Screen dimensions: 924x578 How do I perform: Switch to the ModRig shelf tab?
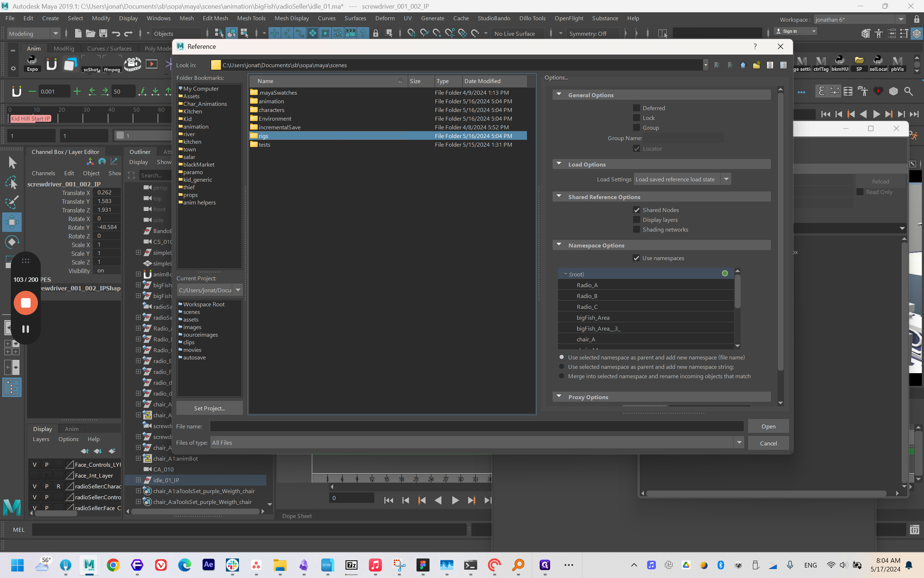[x=64, y=48]
